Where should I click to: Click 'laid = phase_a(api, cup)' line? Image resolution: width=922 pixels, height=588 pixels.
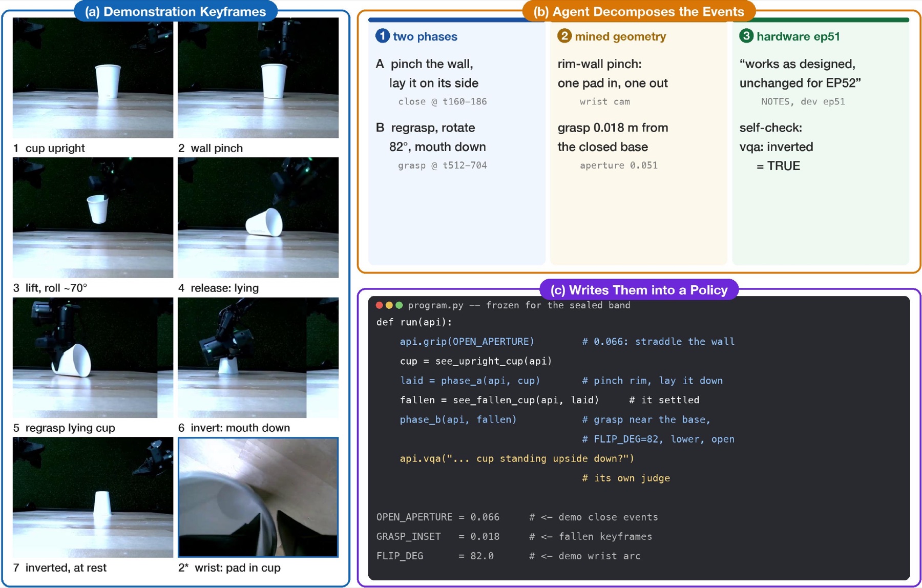pyautogui.click(x=470, y=381)
